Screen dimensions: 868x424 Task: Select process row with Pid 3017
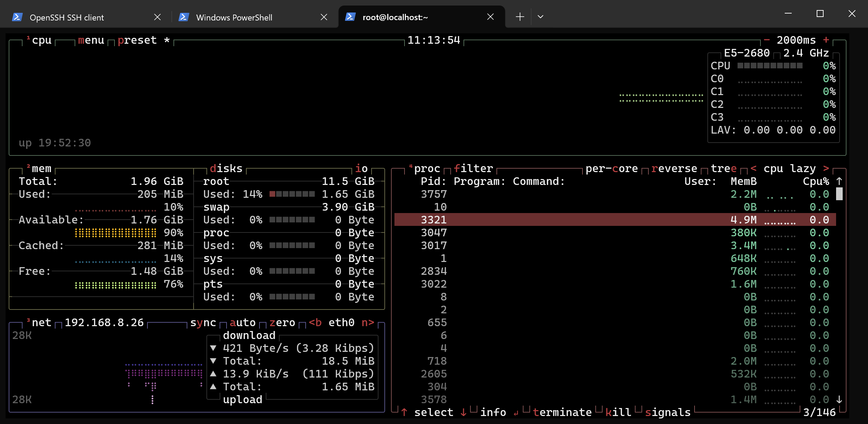coord(615,246)
